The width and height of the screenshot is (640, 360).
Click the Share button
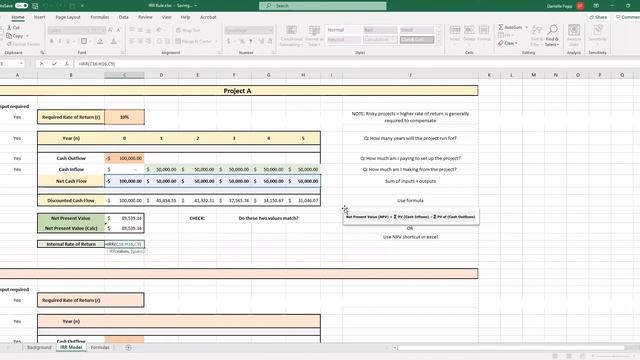coord(598,17)
